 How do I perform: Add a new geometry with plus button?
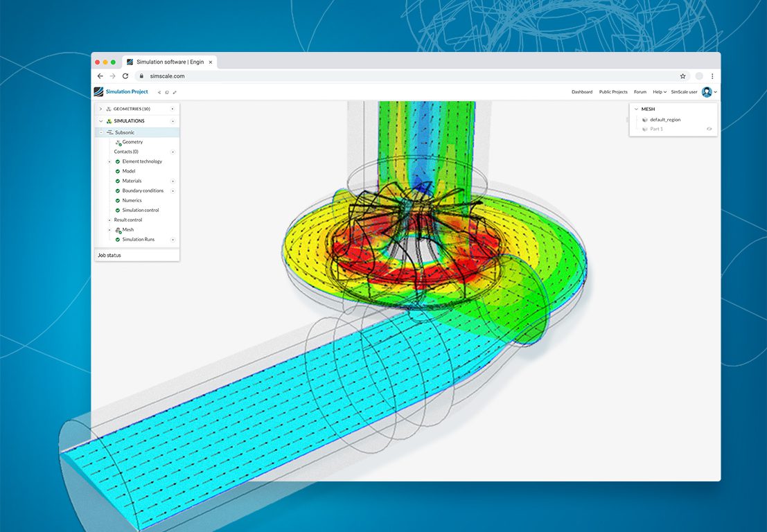pyautogui.click(x=173, y=109)
